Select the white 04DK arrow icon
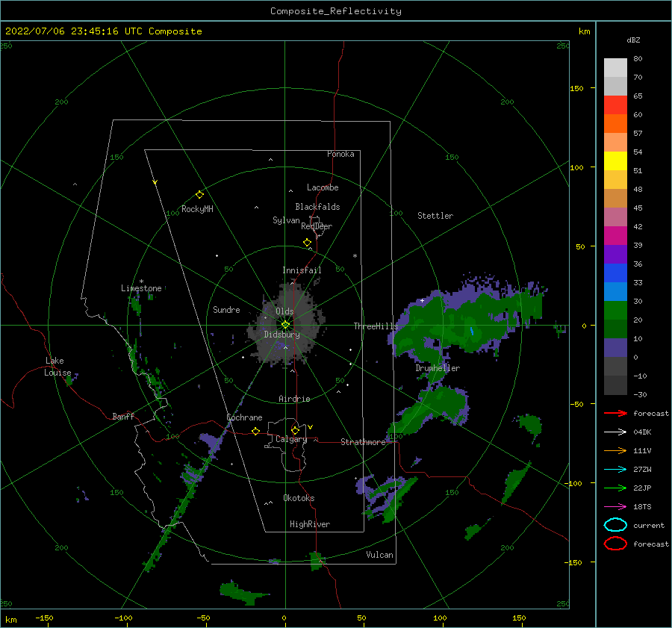672x628 pixels. pyautogui.click(x=615, y=432)
